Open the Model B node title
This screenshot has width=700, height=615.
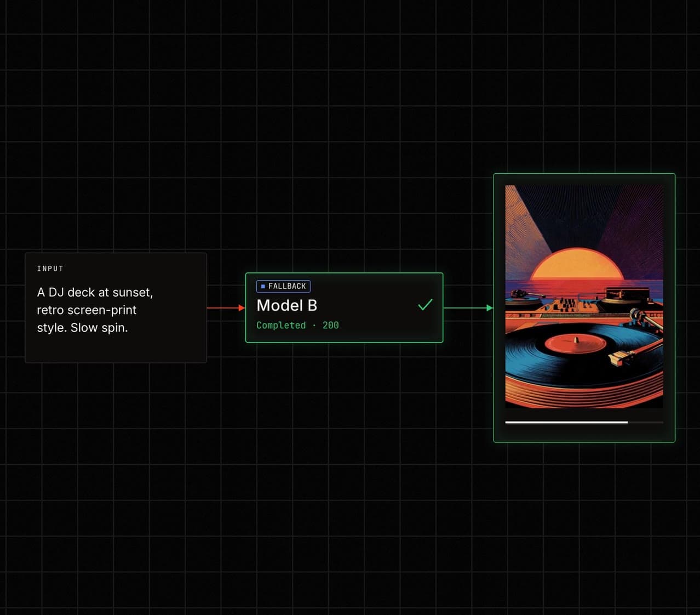click(x=286, y=305)
